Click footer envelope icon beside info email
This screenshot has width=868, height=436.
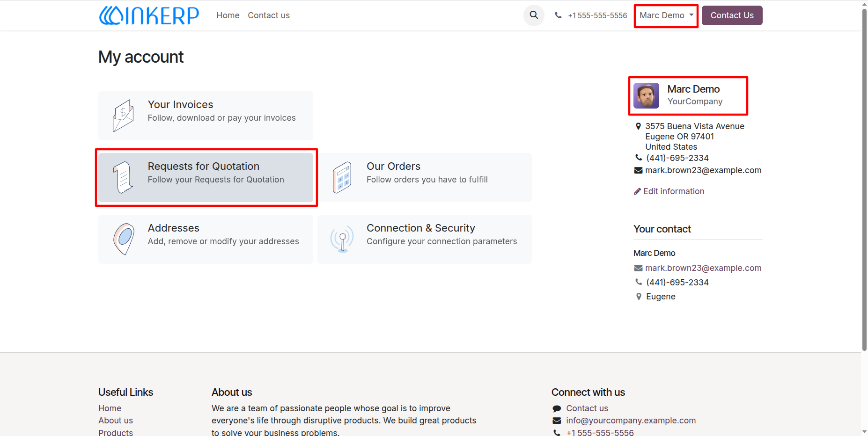557,421
